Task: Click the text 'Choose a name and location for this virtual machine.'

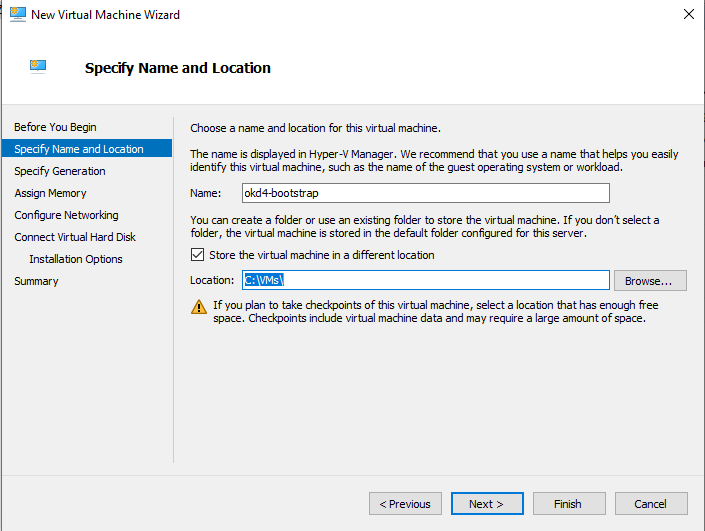Action: coord(315,128)
